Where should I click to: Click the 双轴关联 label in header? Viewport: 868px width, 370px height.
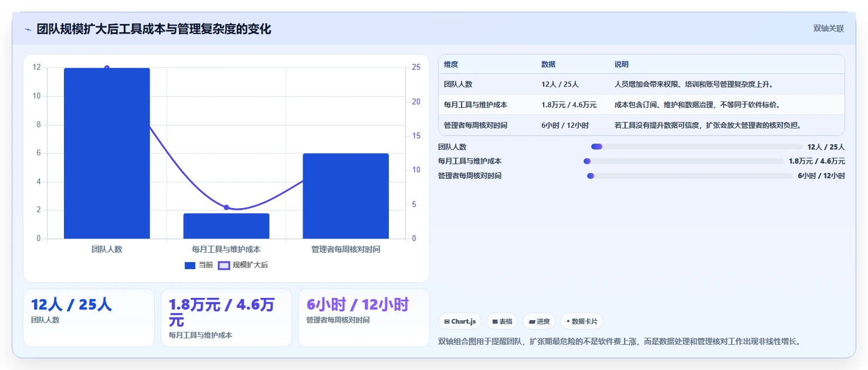[829, 29]
